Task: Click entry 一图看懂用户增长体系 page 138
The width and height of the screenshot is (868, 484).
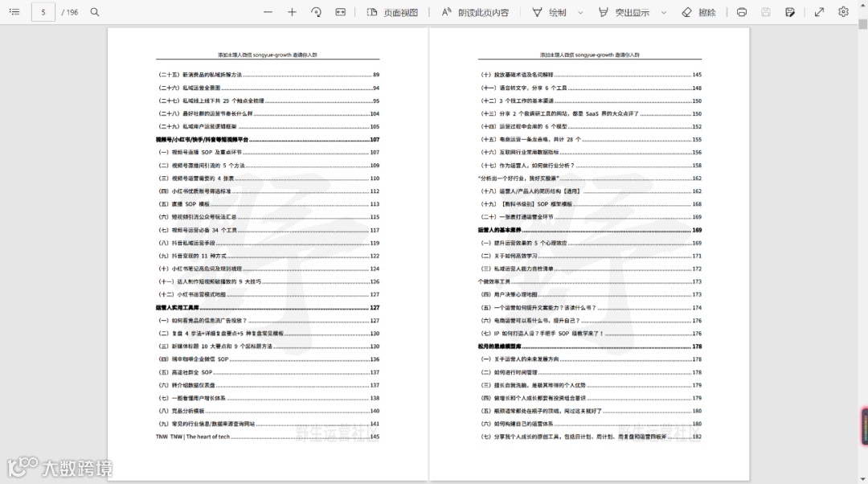Action: pos(268,398)
